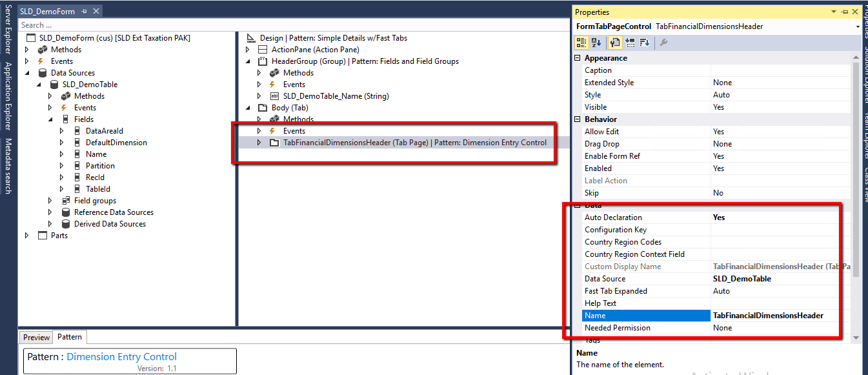The width and height of the screenshot is (868, 375).
Task: Sort properties alphabetically in the Properties toolbar
Action: (594, 43)
